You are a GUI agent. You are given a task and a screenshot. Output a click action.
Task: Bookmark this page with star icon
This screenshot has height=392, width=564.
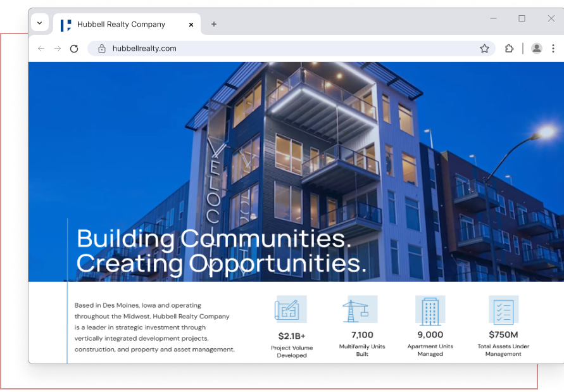[x=484, y=49]
